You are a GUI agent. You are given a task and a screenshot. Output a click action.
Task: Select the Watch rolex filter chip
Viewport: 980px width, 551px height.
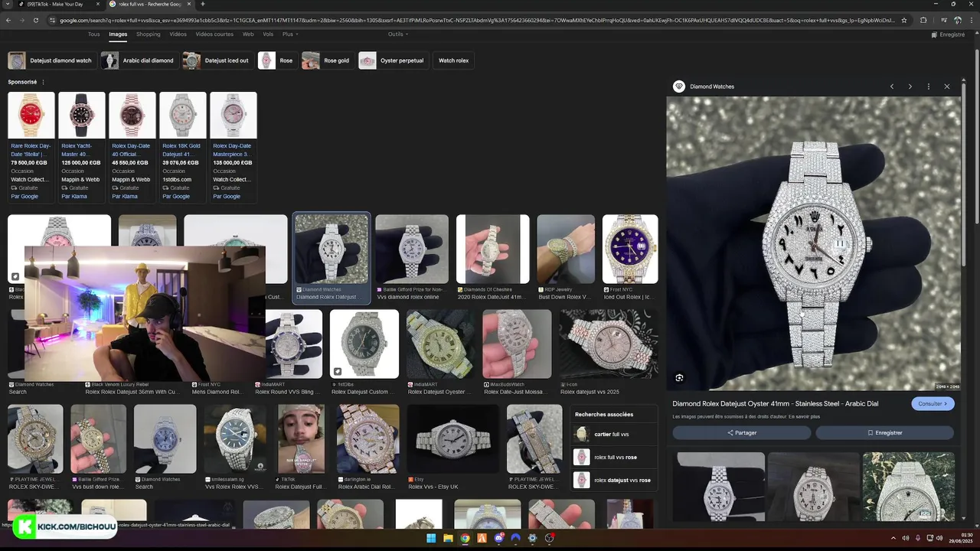tap(453, 60)
